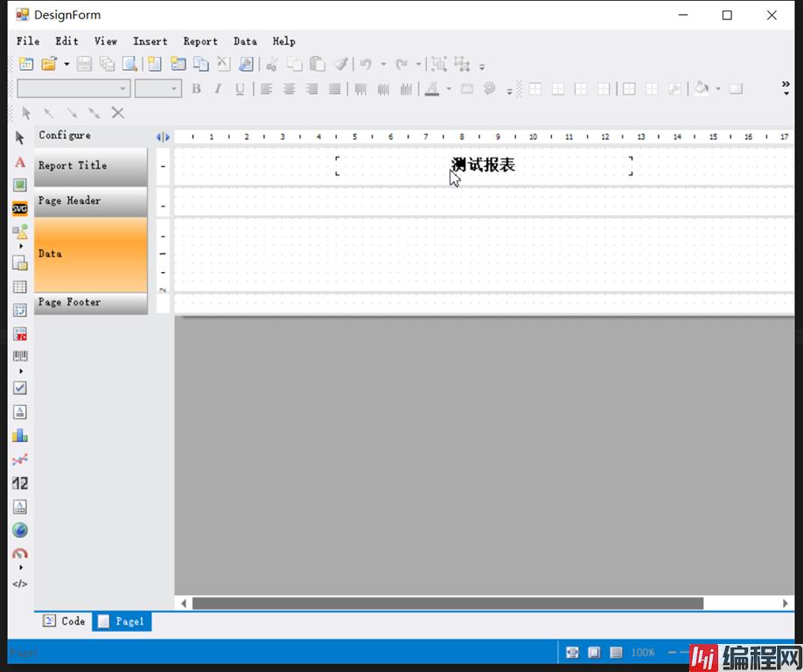This screenshot has width=803, height=672.
Task: Select the Chart object tool
Action: pos(20,435)
